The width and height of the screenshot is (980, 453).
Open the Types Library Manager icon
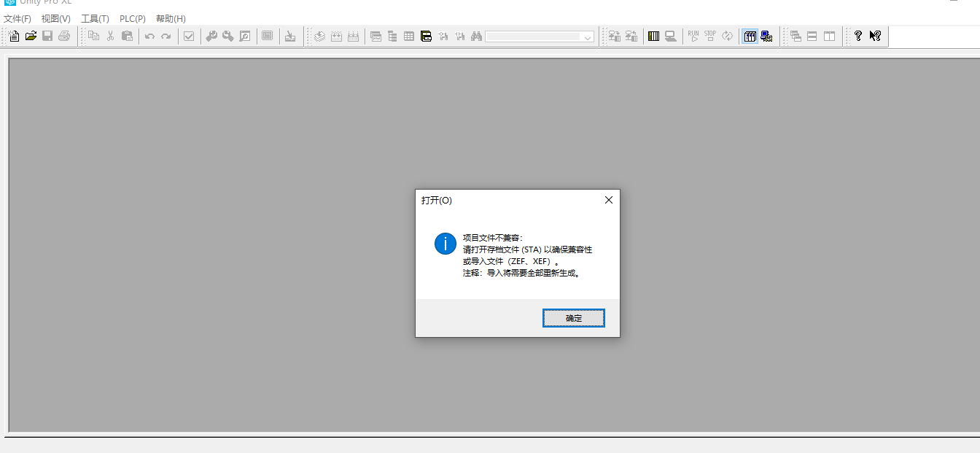pyautogui.click(x=427, y=36)
